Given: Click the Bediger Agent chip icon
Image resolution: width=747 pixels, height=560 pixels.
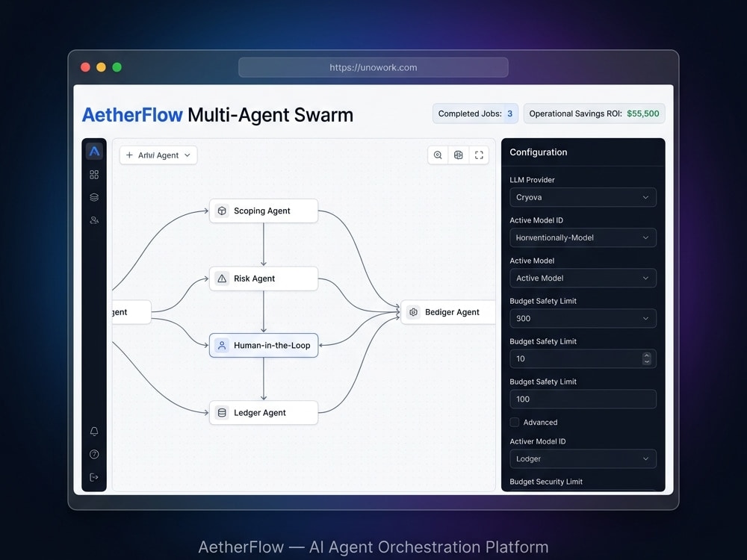Looking at the screenshot, I should 414,312.
